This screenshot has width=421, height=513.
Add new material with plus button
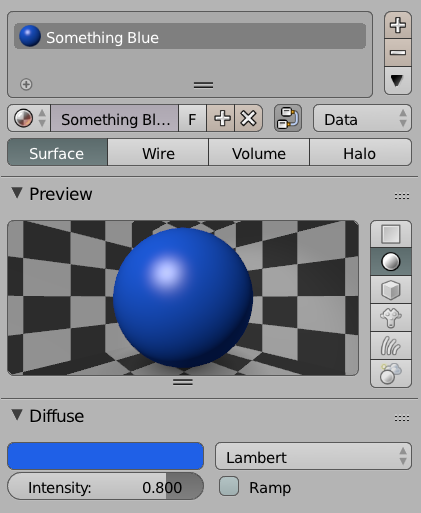coord(221,118)
